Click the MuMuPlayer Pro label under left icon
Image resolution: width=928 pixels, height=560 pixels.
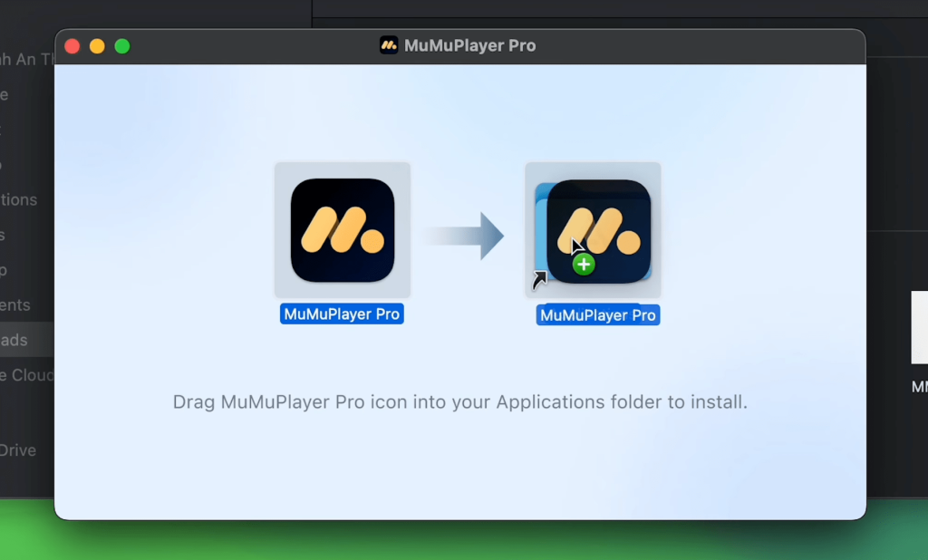point(343,314)
